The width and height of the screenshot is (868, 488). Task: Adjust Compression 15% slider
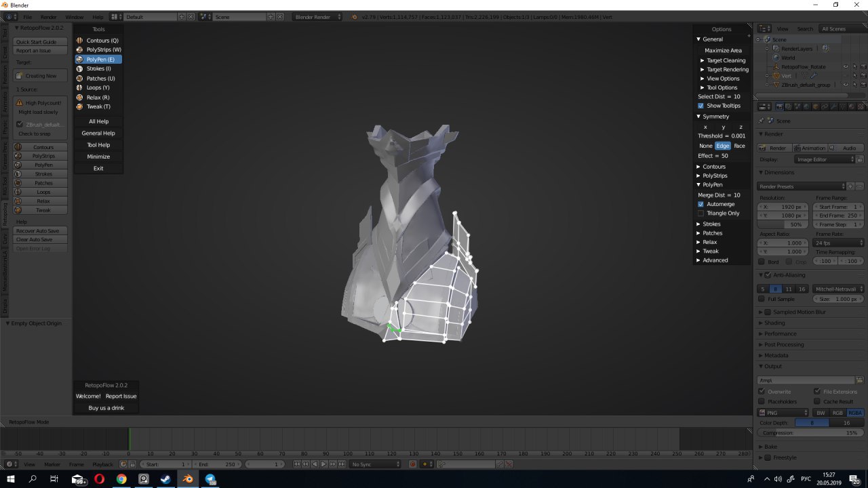[810, 432]
